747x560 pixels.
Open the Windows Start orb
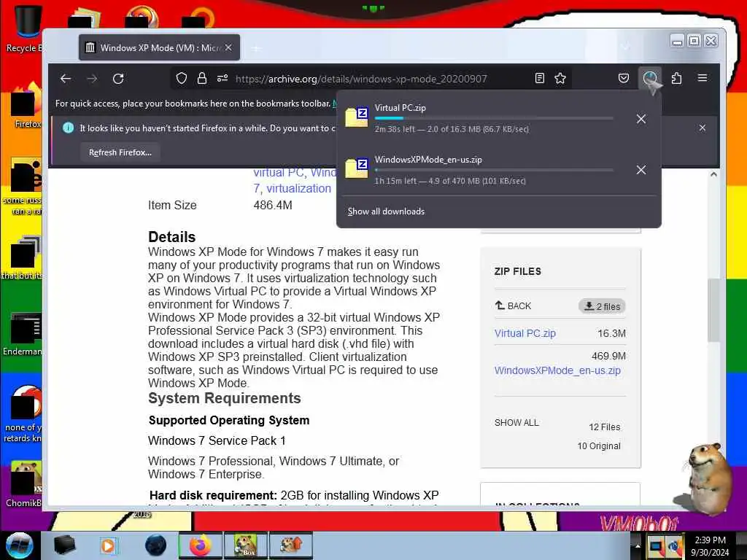(20, 545)
